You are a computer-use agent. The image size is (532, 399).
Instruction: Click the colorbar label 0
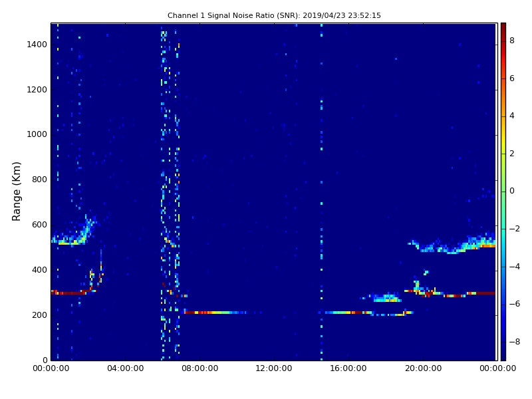[x=512, y=191]
